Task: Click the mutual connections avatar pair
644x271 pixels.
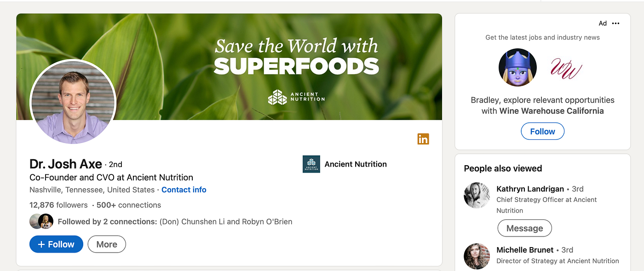Action: pyautogui.click(x=42, y=221)
